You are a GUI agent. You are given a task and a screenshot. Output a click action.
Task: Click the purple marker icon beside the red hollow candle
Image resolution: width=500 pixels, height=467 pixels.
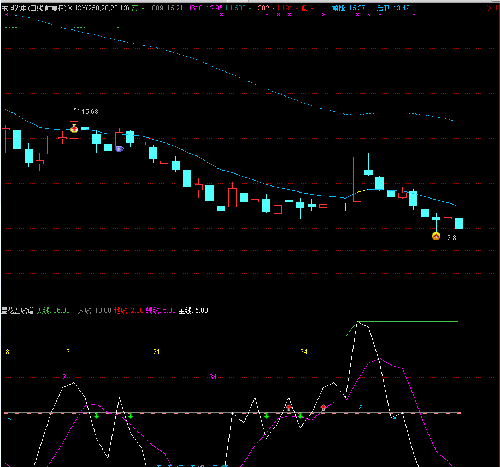(119, 149)
